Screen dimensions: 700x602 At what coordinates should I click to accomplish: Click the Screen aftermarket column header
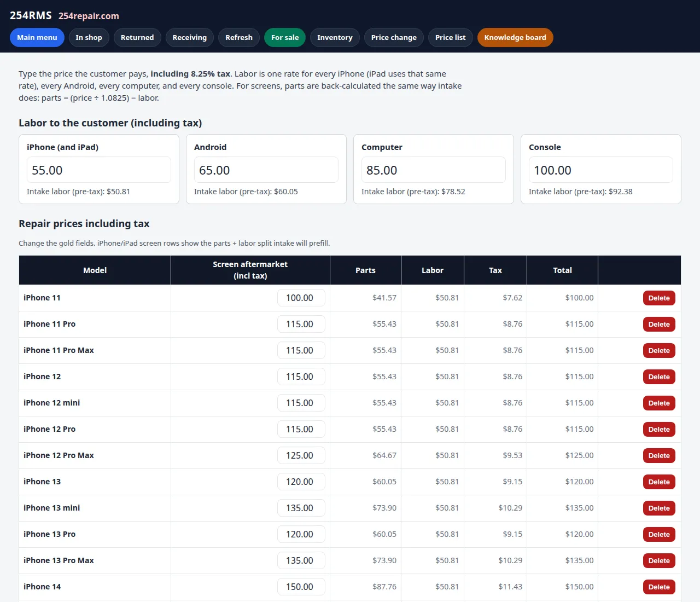click(x=250, y=270)
